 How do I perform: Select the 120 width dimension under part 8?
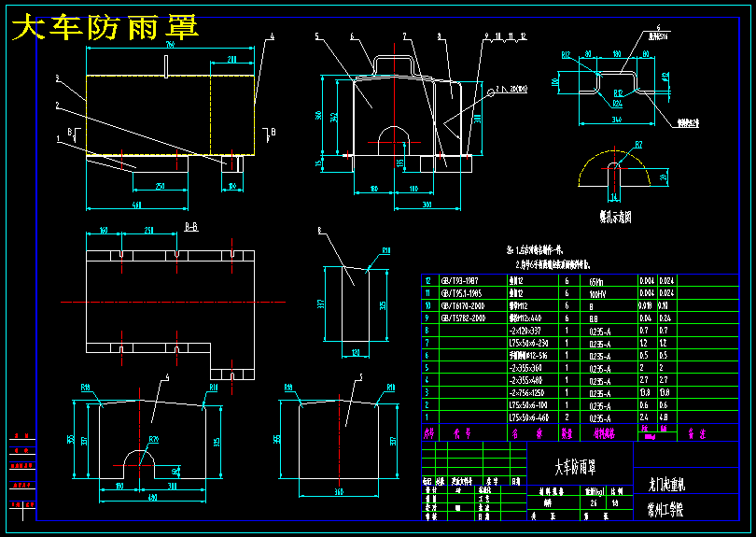coord(356,353)
